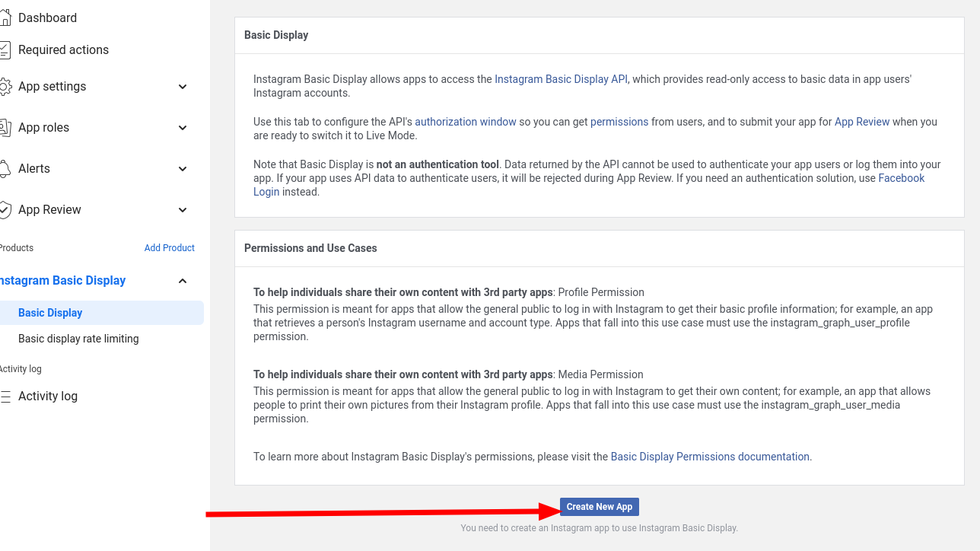The width and height of the screenshot is (980, 551).
Task: Expand the Alerts section chevron
Action: click(183, 169)
